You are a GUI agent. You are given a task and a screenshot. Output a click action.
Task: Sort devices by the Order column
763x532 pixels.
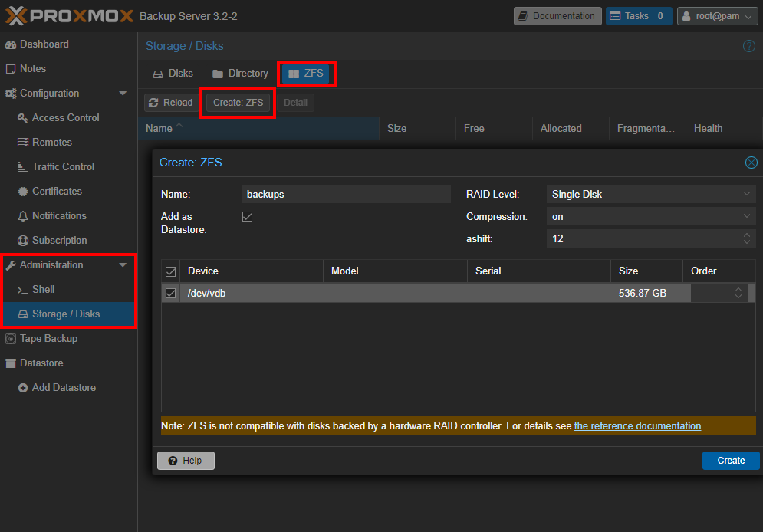pos(719,271)
